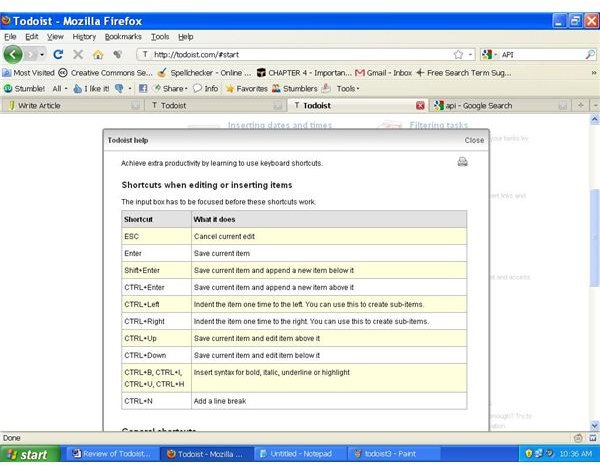Select the ESC shortcut cell
The width and height of the screenshot is (600, 466).
tap(157, 236)
